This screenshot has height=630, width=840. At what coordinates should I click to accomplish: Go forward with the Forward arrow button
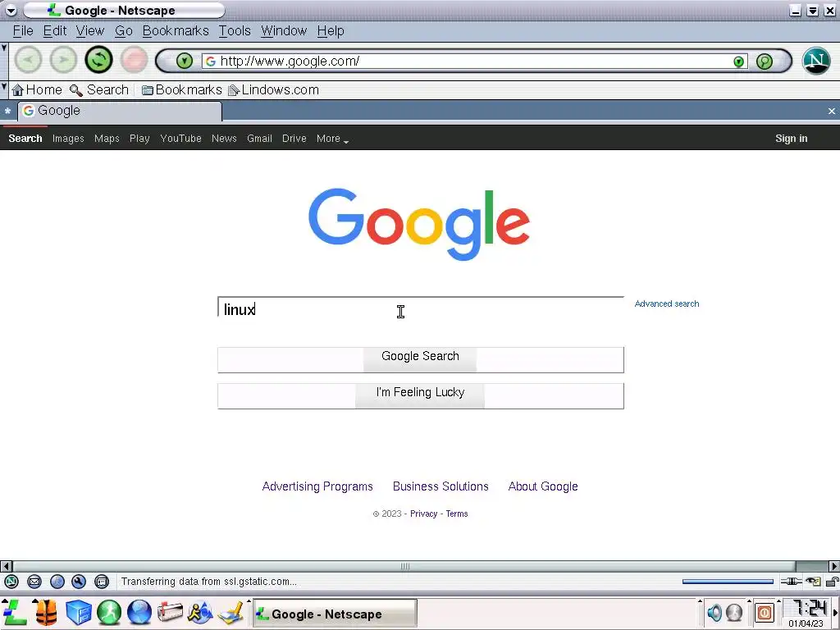pyautogui.click(x=63, y=59)
